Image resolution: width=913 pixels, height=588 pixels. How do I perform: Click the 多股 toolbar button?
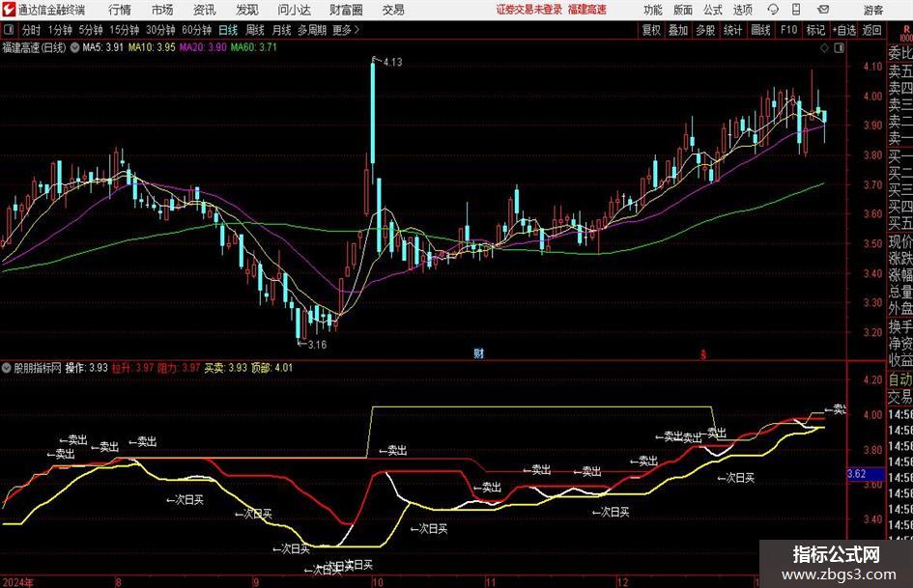[x=705, y=30]
